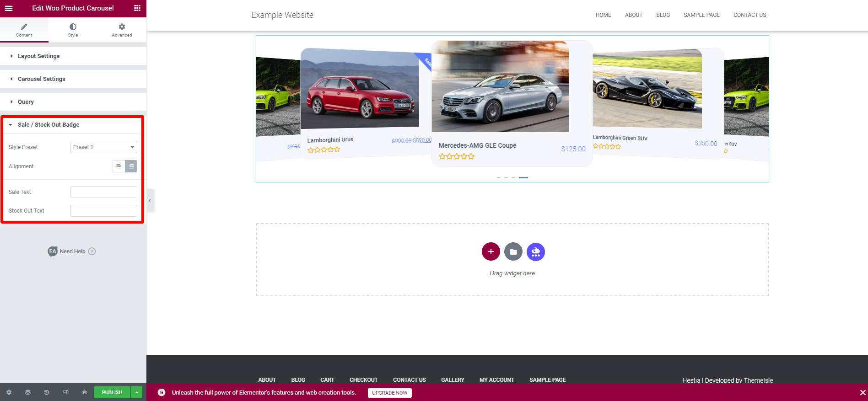Click the Add Template folder button
The image size is (868, 401).
tap(513, 251)
